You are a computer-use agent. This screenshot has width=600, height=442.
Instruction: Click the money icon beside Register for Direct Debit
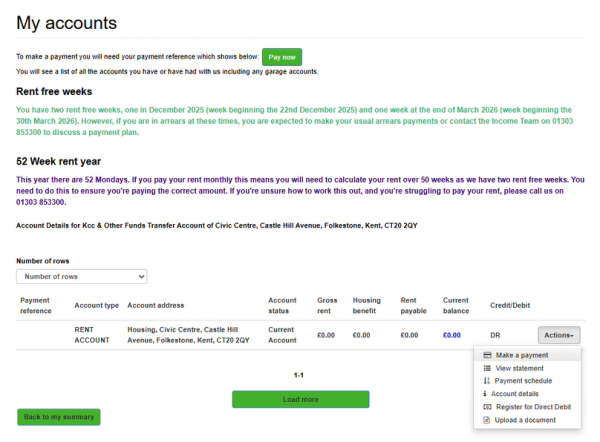point(487,407)
